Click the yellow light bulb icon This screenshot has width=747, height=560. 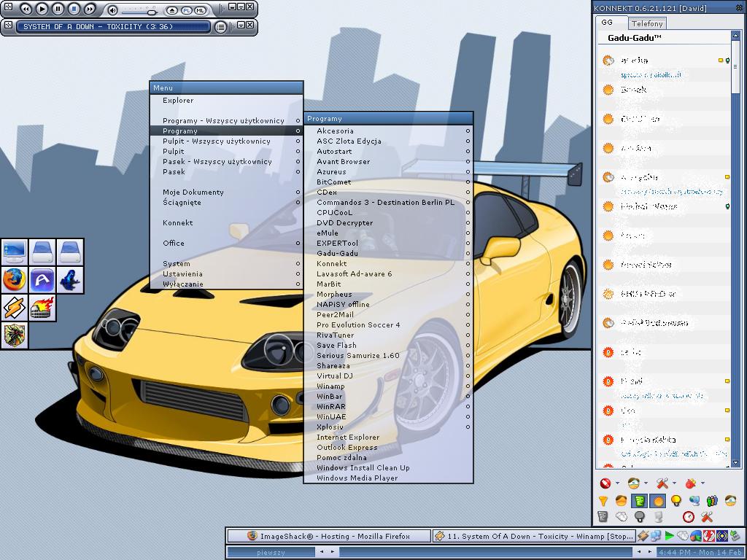pos(676,501)
